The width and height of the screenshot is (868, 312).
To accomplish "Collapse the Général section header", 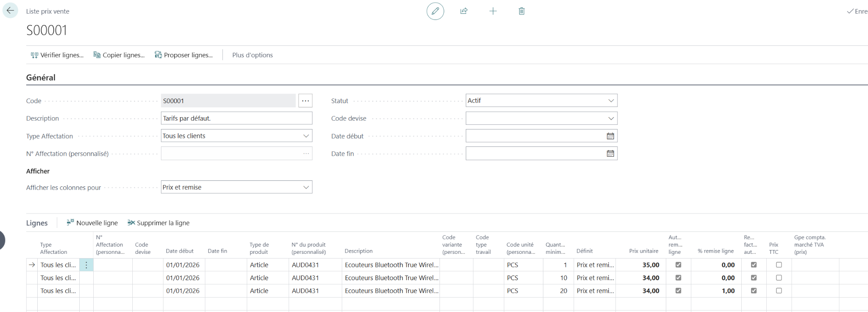I will [x=41, y=78].
